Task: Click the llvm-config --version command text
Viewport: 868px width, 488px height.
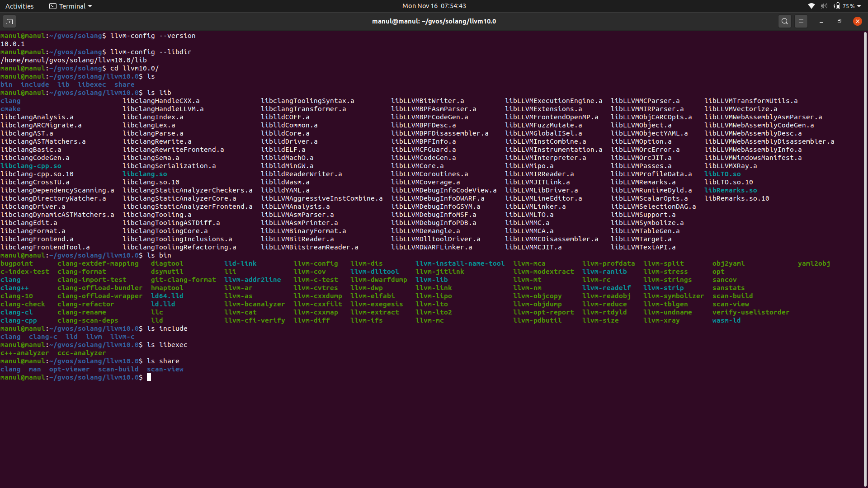Action: click(x=152, y=36)
